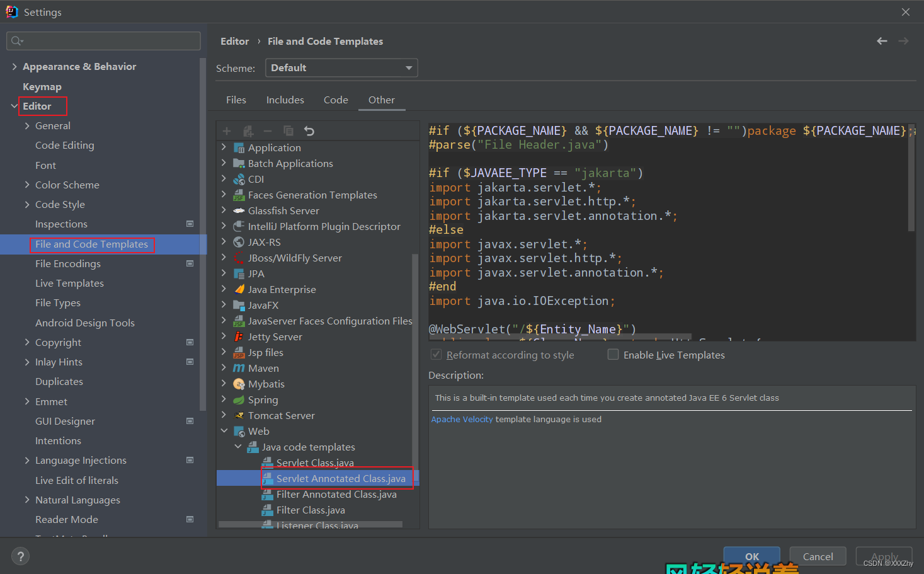
Task: Open the Scheme dropdown
Action: tap(341, 67)
